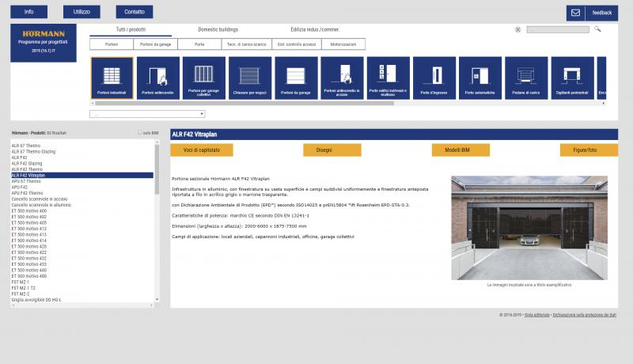This screenshot has height=364, width=633.
Task: Click the Utilizzo button
Action: 81,12
